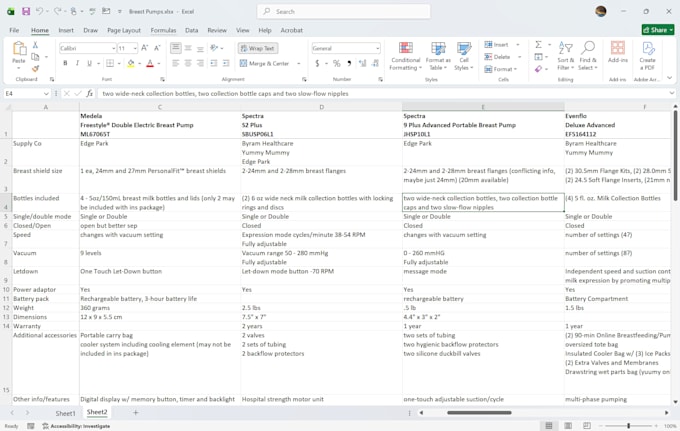Click the Insert Function fx icon
The height and width of the screenshot is (431, 680).
pyautogui.click(x=89, y=93)
